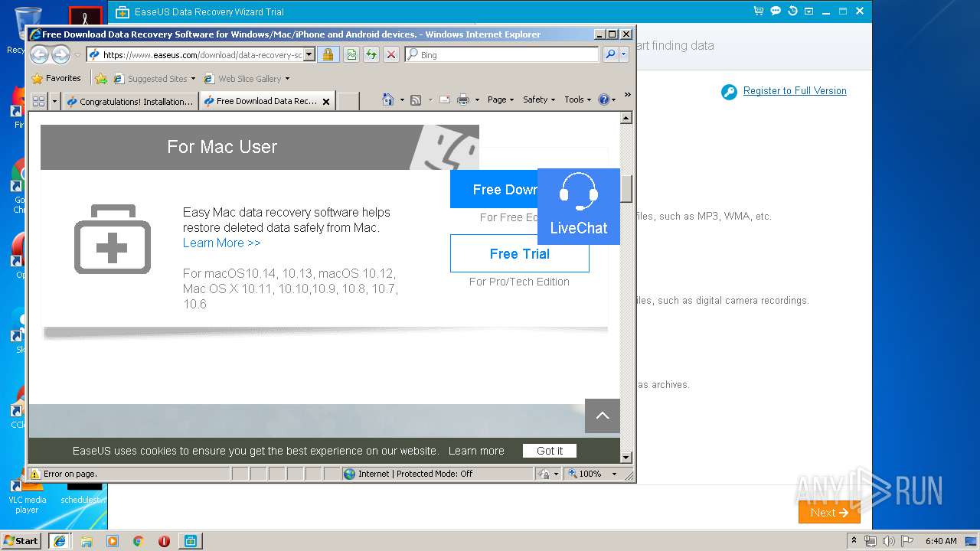Click inside the Bing search box

[x=508, y=54]
